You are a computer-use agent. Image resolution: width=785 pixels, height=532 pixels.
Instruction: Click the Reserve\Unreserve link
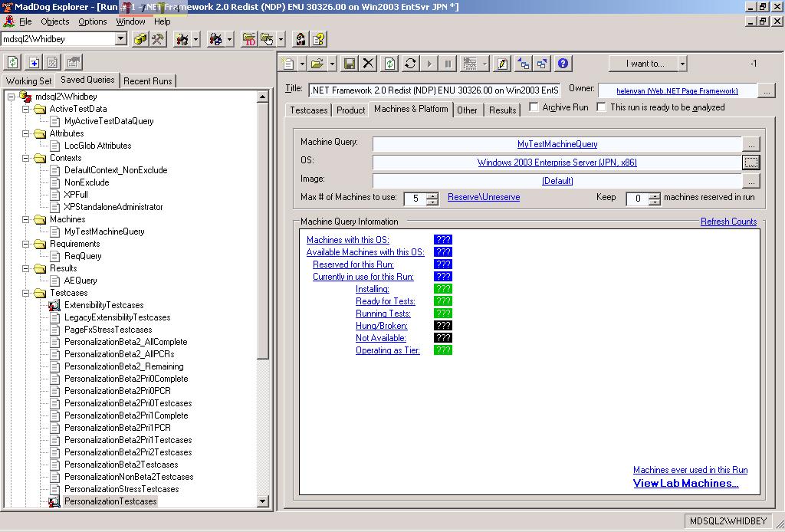[x=484, y=197]
